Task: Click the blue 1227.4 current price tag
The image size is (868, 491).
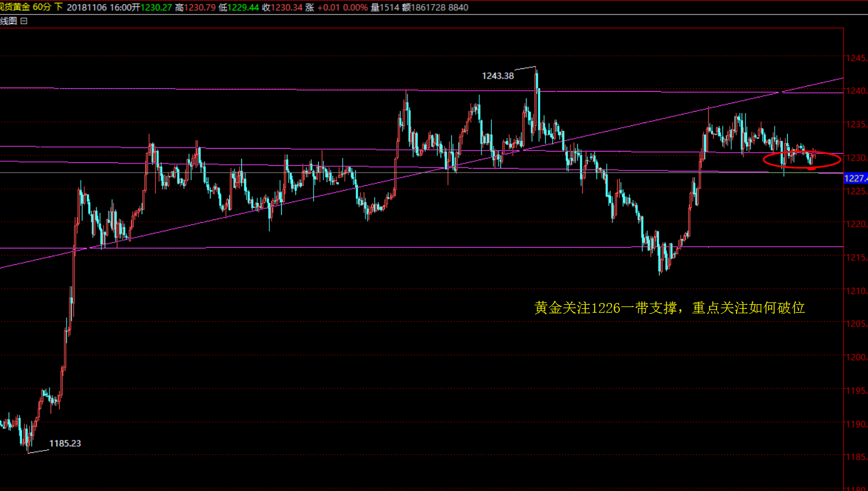Action: tap(855, 178)
